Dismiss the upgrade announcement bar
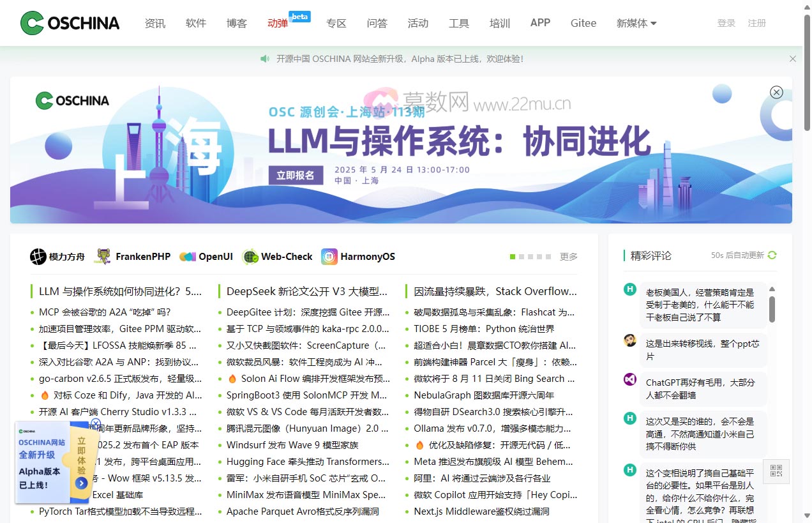The image size is (812, 523). click(x=793, y=59)
